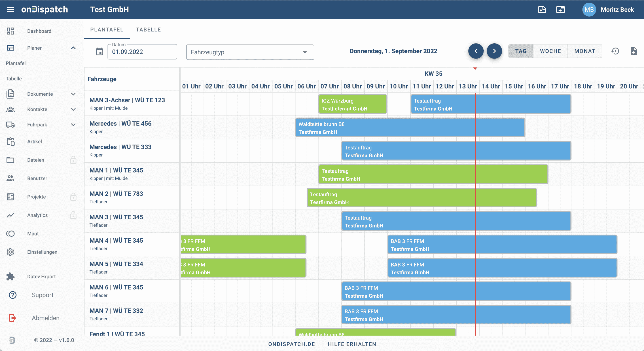
Task: Click the add document icon near MONAT
Action: pos(633,51)
